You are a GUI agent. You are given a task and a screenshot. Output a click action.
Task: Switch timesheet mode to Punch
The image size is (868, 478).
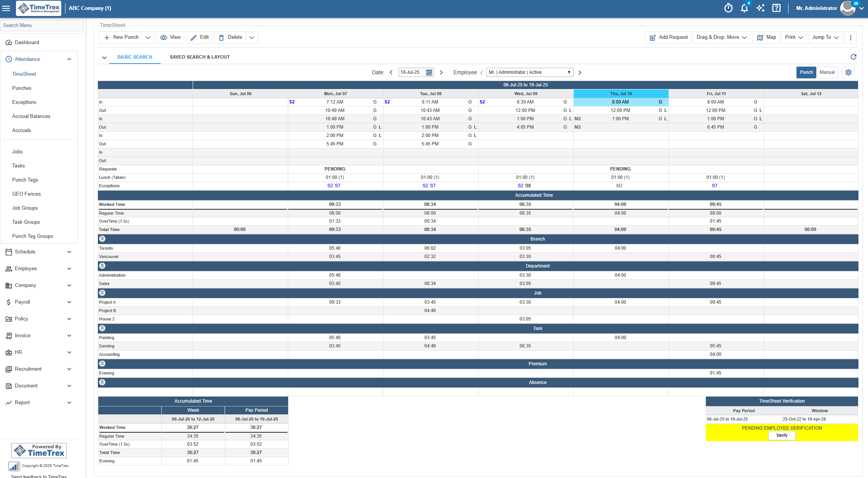coord(806,72)
